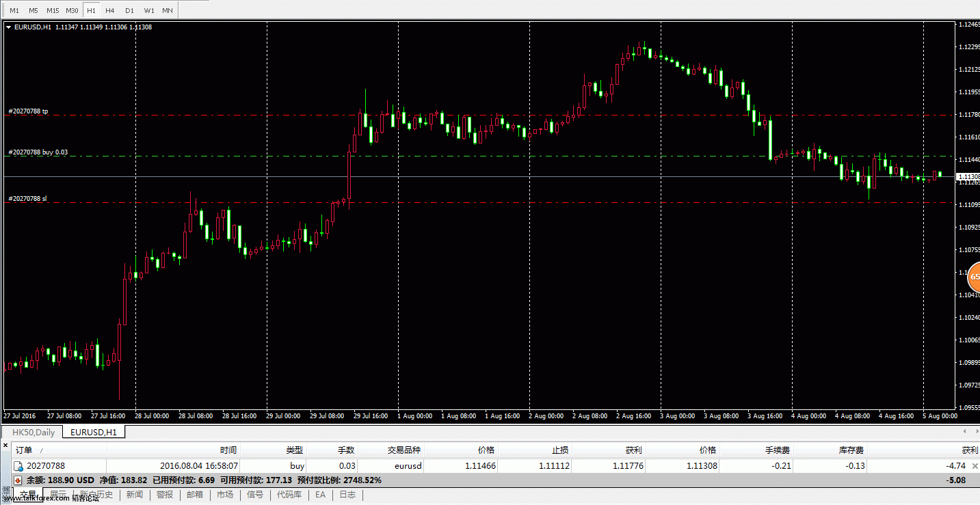Image resolution: width=980 pixels, height=505 pixels.
Task: Click the current price 1.11308 cell
Action: (x=702, y=466)
